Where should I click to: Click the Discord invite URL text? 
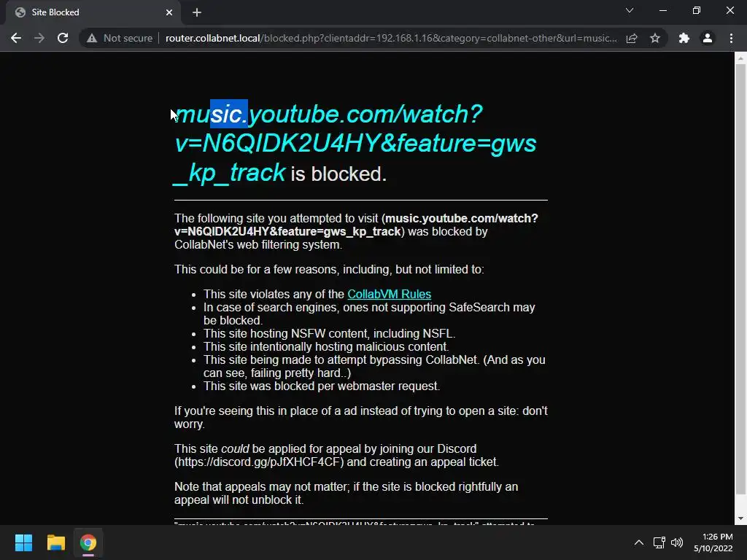click(259, 462)
